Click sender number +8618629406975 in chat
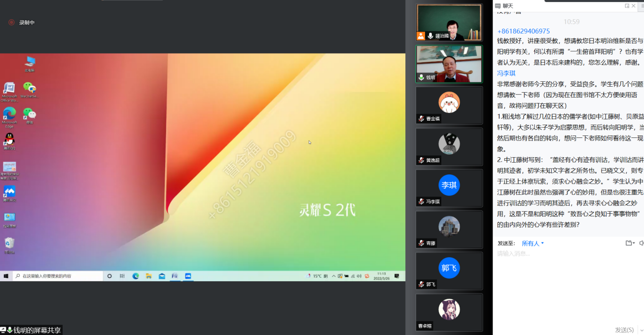Viewport: 644px width, 335px height. coord(523,31)
